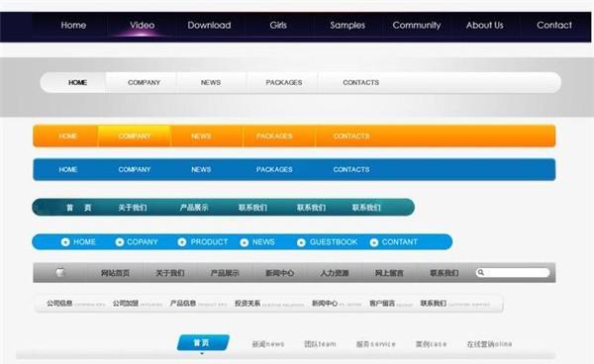Image resolution: width=594 pixels, height=364 pixels.
Task: Click 产品信息 in the white text navbar
Action: pyautogui.click(x=183, y=304)
